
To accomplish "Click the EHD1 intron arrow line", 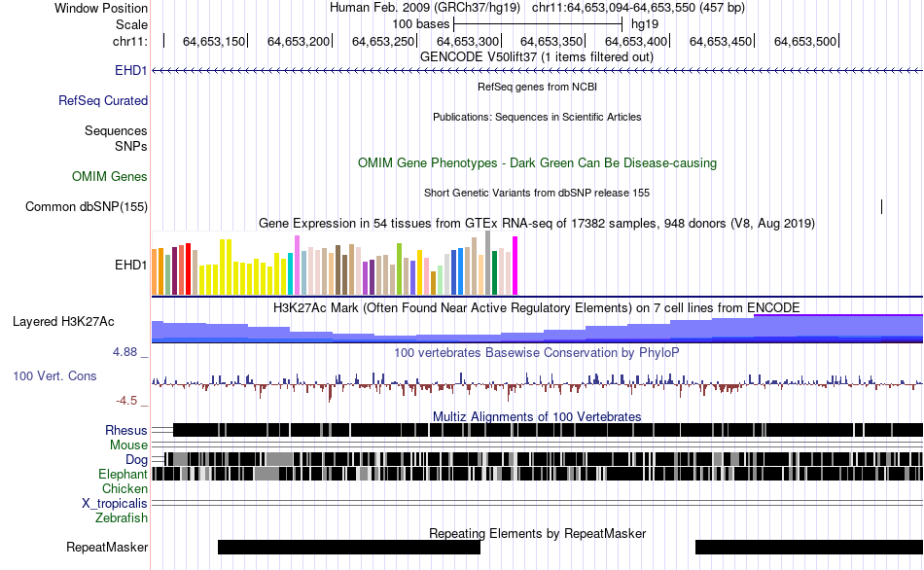I will [537, 71].
